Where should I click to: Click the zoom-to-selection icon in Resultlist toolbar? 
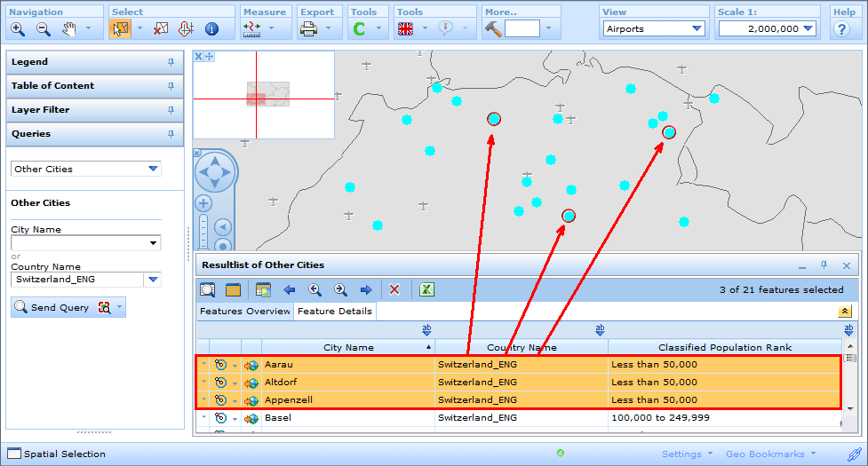pyautogui.click(x=208, y=289)
